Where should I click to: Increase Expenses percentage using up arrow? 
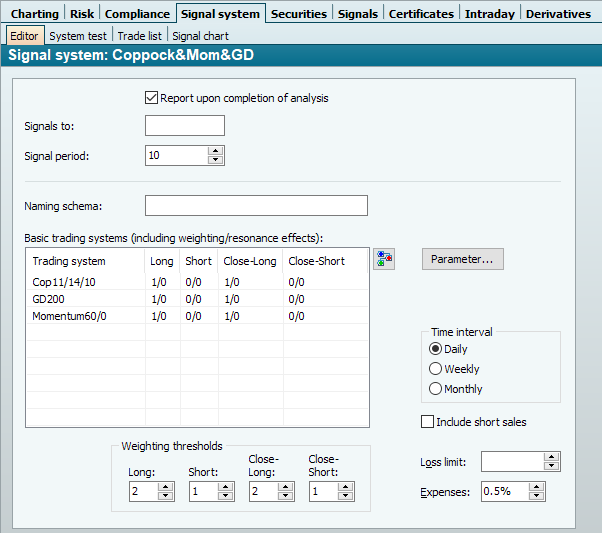point(537,487)
